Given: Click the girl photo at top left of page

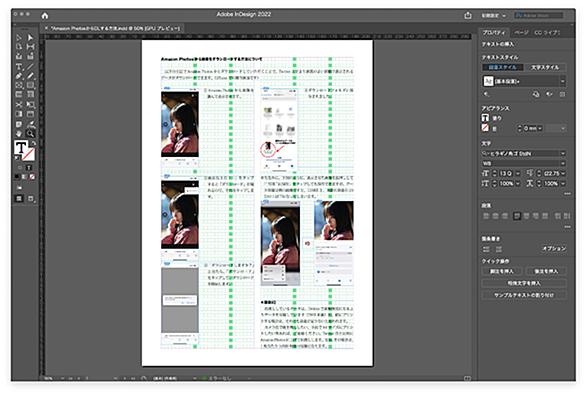Looking at the screenshot, I should pyautogui.click(x=180, y=124).
